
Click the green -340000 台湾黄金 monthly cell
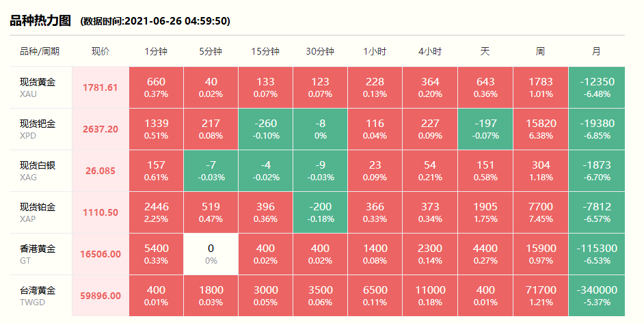coord(596,296)
